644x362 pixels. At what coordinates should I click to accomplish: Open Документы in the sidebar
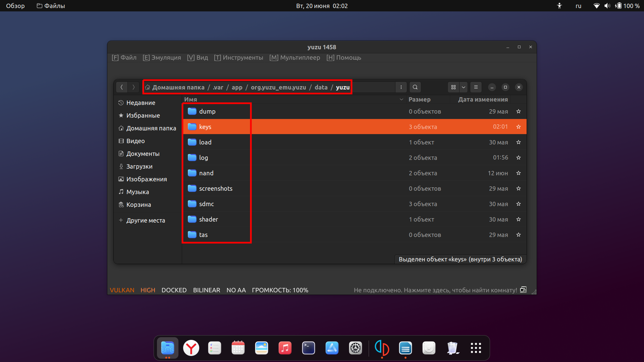pyautogui.click(x=148, y=154)
